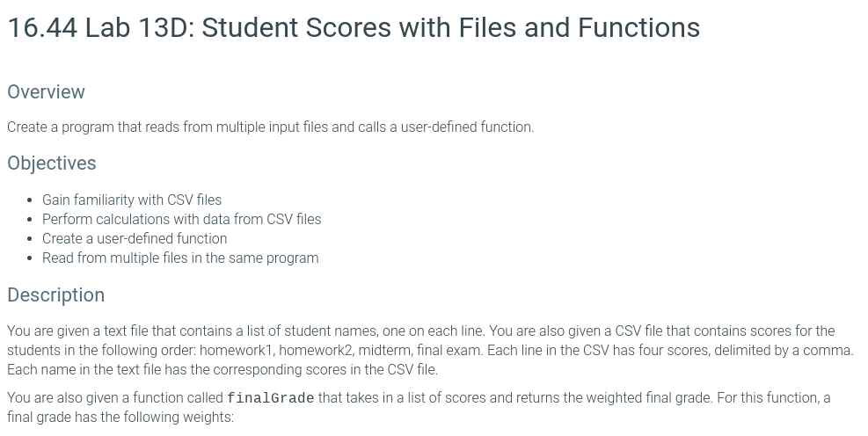
Task: Click the bullet dot before "Gain familiarity"
Action: [x=29, y=200]
